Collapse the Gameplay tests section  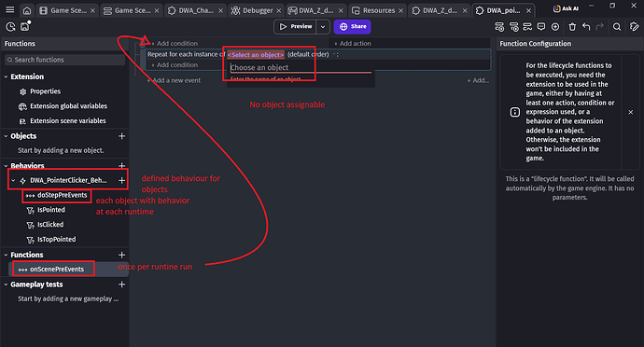[6, 285]
